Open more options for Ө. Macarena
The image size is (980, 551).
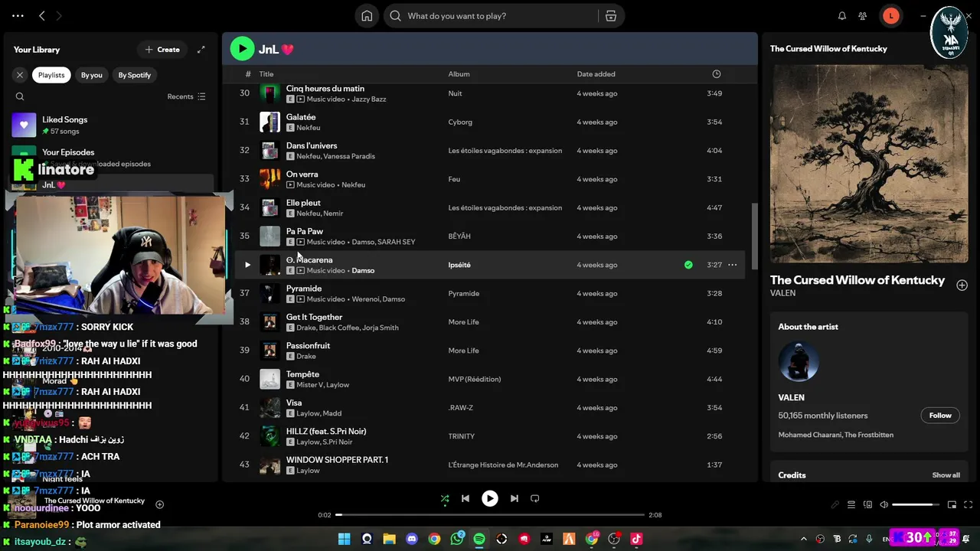[732, 265]
